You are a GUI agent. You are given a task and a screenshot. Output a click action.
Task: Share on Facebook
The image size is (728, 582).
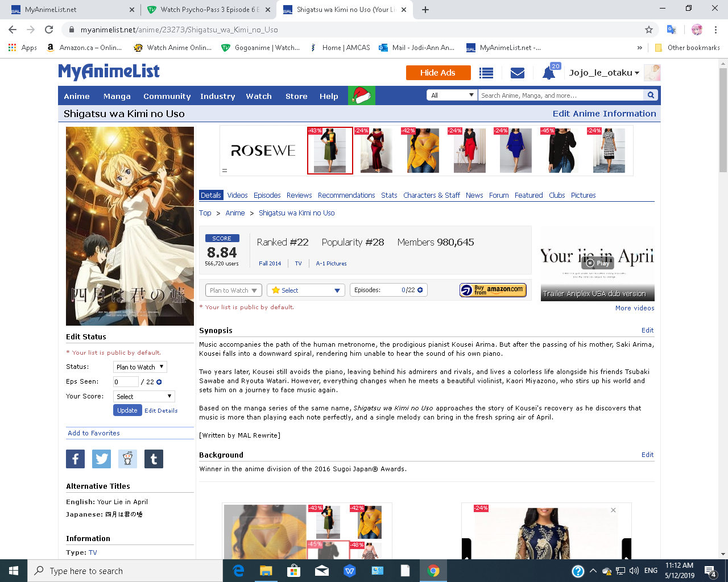[x=75, y=459]
